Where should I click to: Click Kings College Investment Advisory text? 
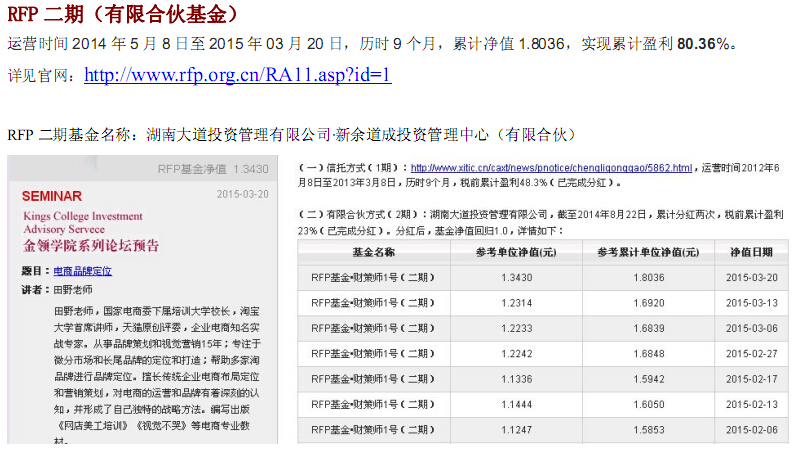(83, 222)
